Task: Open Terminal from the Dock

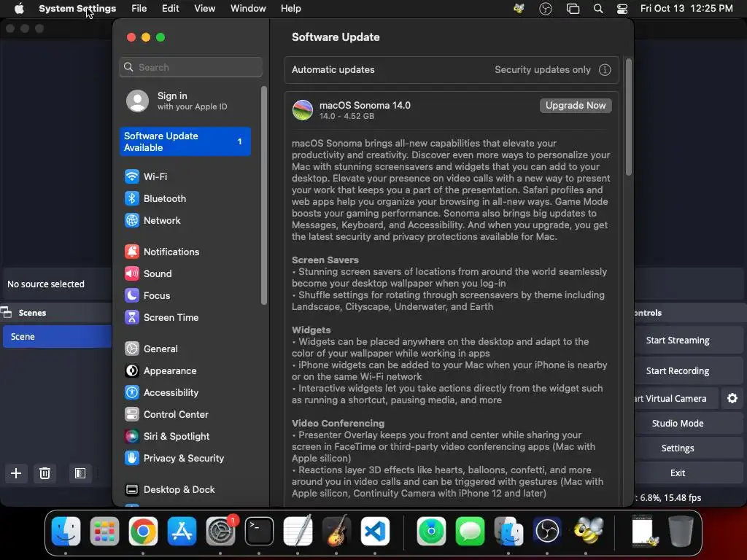Action: (x=259, y=532)
